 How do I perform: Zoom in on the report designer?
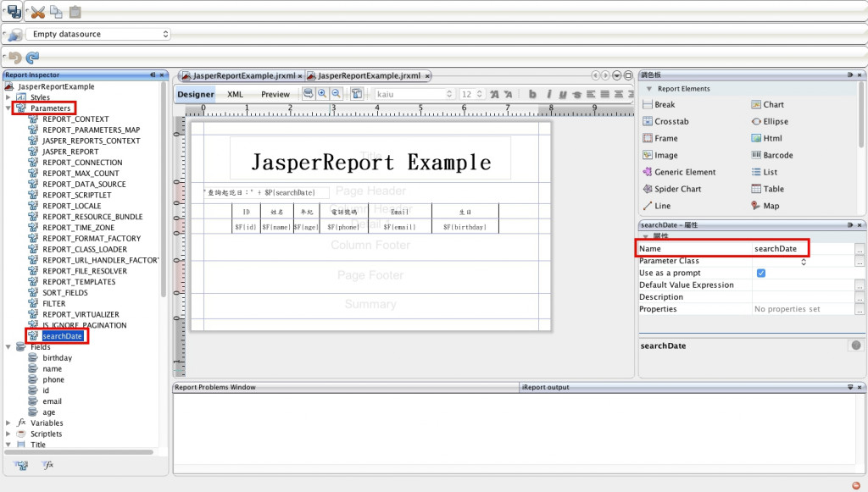tap(321, 94)
